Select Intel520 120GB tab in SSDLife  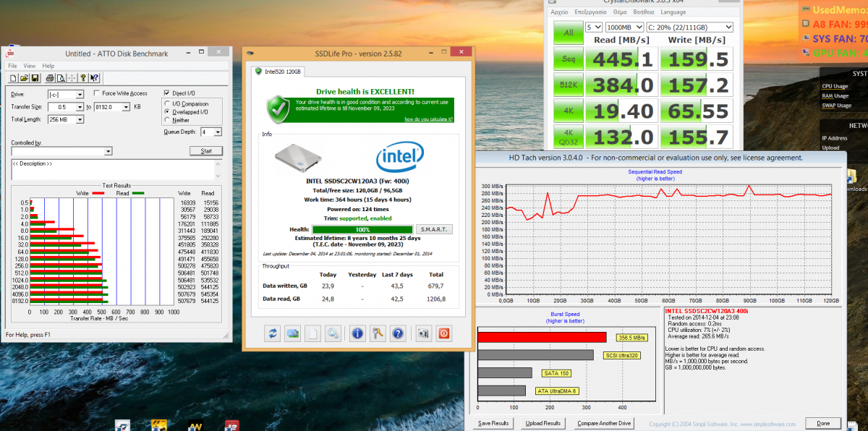click(x=278, y=72)
